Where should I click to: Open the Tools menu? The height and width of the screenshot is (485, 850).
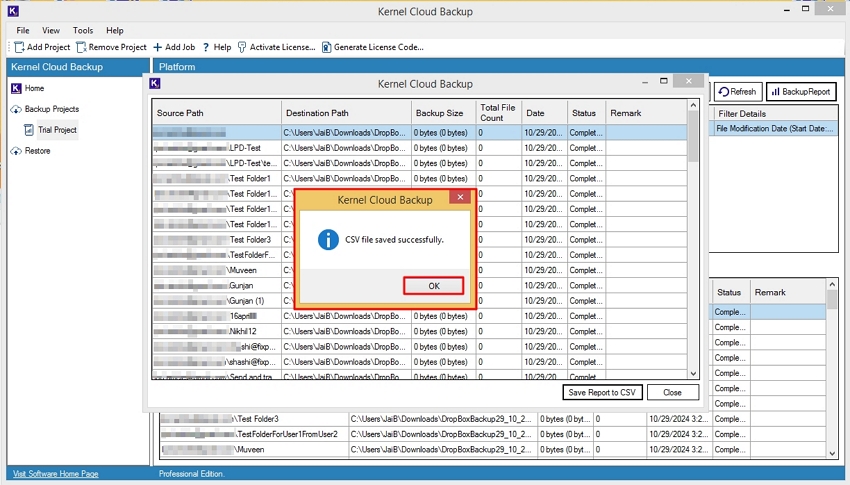point(83,30)
